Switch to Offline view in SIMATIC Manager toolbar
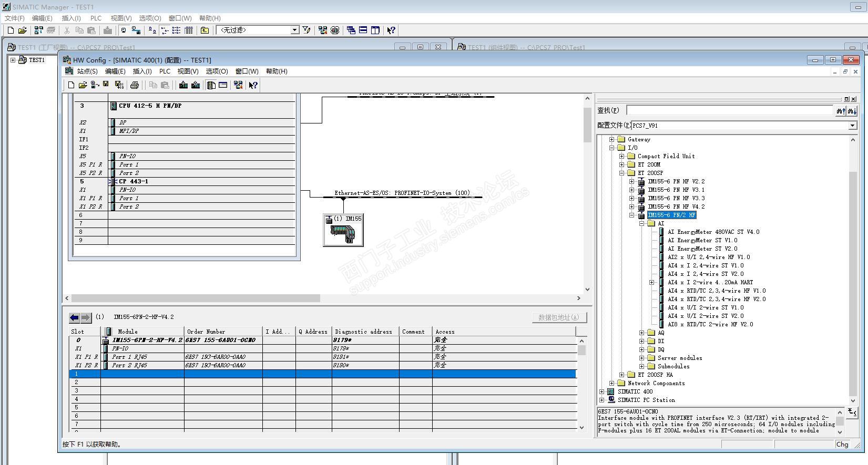 pyautogui.click(x=124, y=30)
